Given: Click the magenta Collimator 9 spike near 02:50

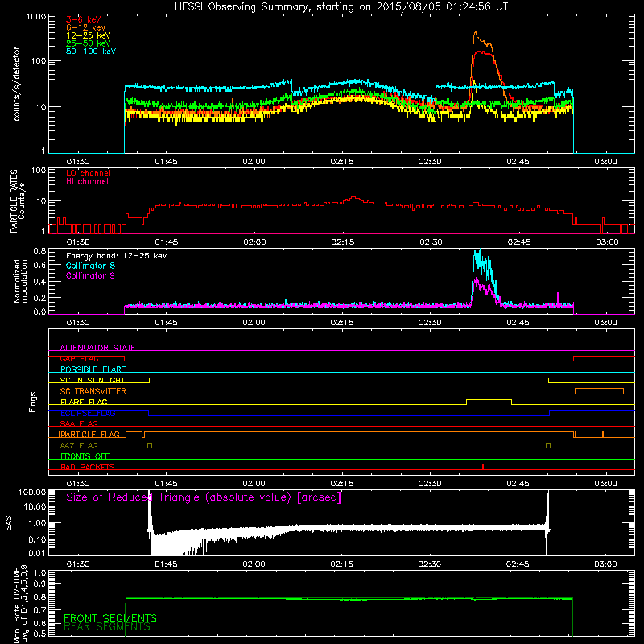Looking at the screenshot, I should 558,297.
